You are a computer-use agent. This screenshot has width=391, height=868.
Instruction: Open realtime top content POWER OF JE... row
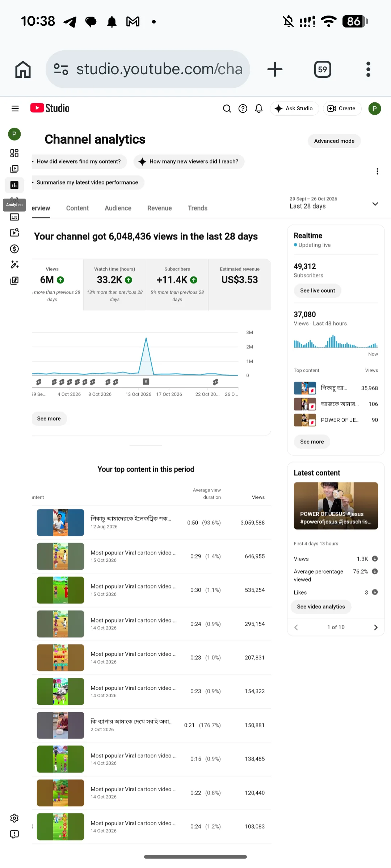click(336, 420)
